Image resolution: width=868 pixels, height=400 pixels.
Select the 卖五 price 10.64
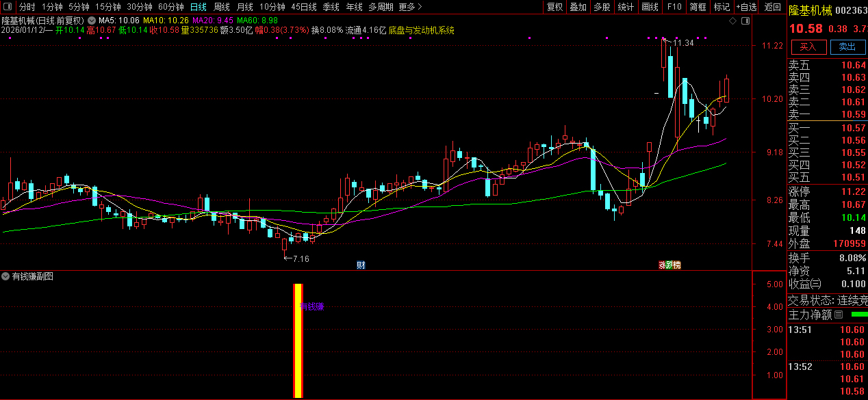pyautogui.click(x=854, y=66)
